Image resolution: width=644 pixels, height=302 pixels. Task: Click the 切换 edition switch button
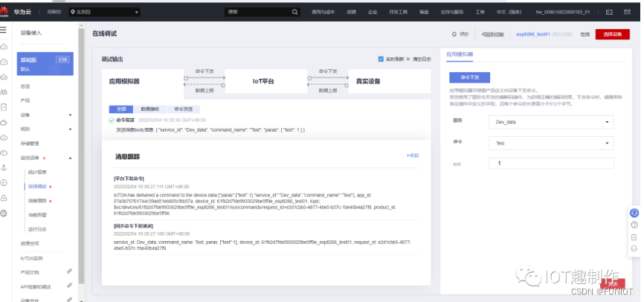pos(63,60)
